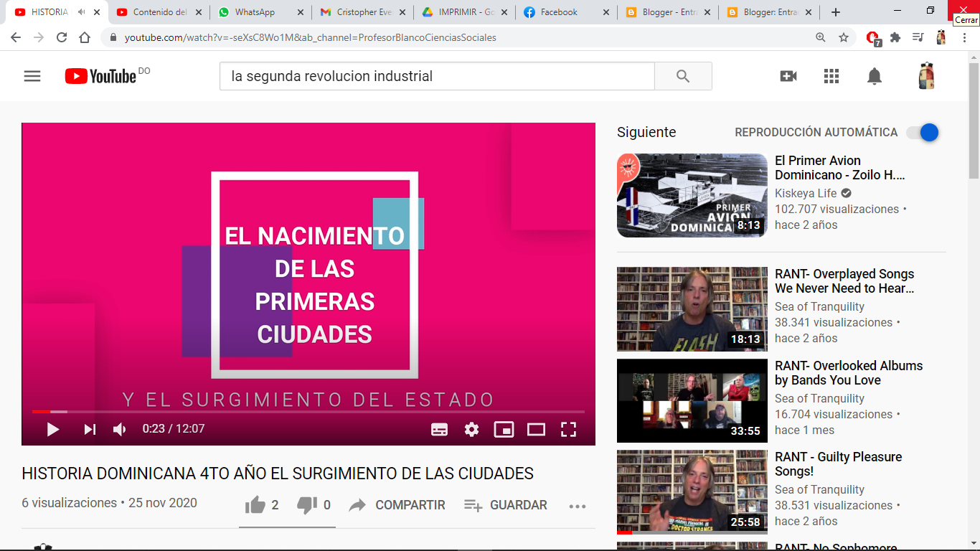
Task: Open the YouTube apps grid icon
Action: pos(831,76)
